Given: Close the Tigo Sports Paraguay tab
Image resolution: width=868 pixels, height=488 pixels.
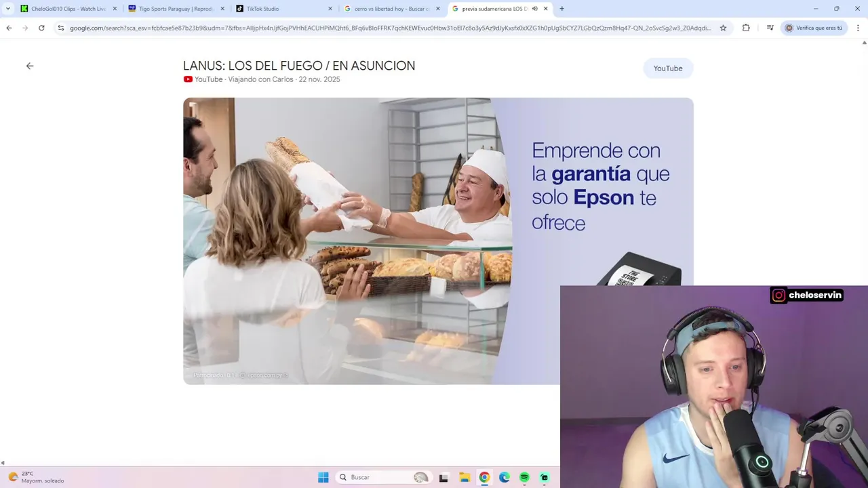Looking at the screenshot, I should [222, 9].
